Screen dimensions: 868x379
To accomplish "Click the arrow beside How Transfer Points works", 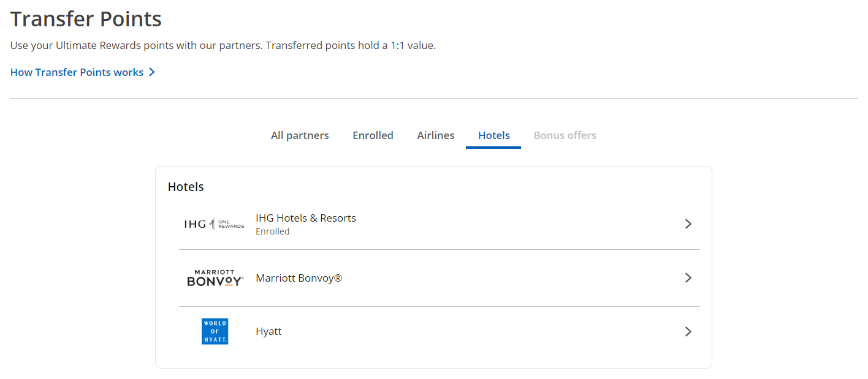I will [x=152, y=72].
